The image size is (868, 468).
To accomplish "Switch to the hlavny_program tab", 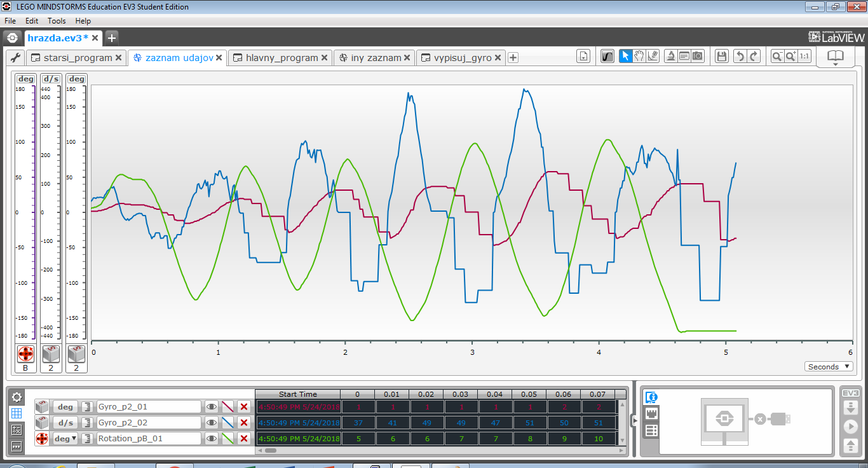I will click(x=281, y=58).
